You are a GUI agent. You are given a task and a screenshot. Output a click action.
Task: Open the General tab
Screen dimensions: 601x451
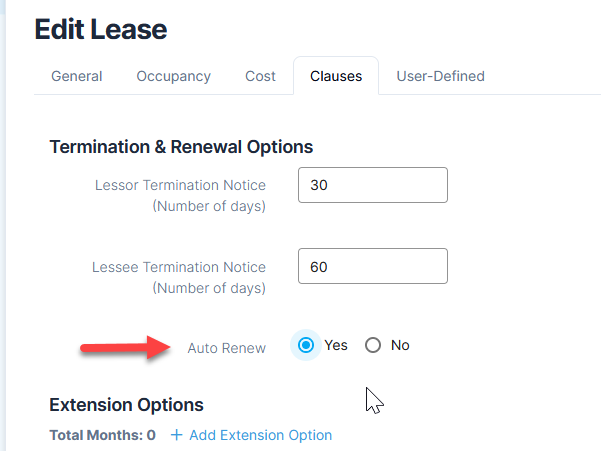77,76
